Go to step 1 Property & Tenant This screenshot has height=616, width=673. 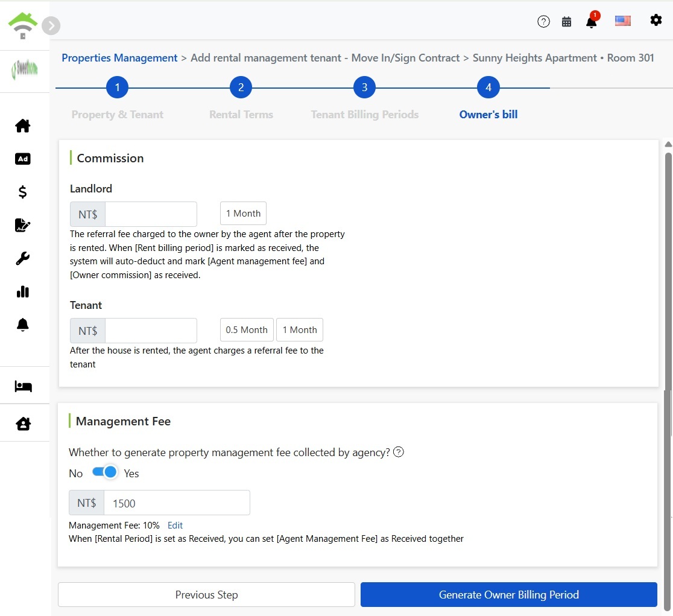pos(117,87)
